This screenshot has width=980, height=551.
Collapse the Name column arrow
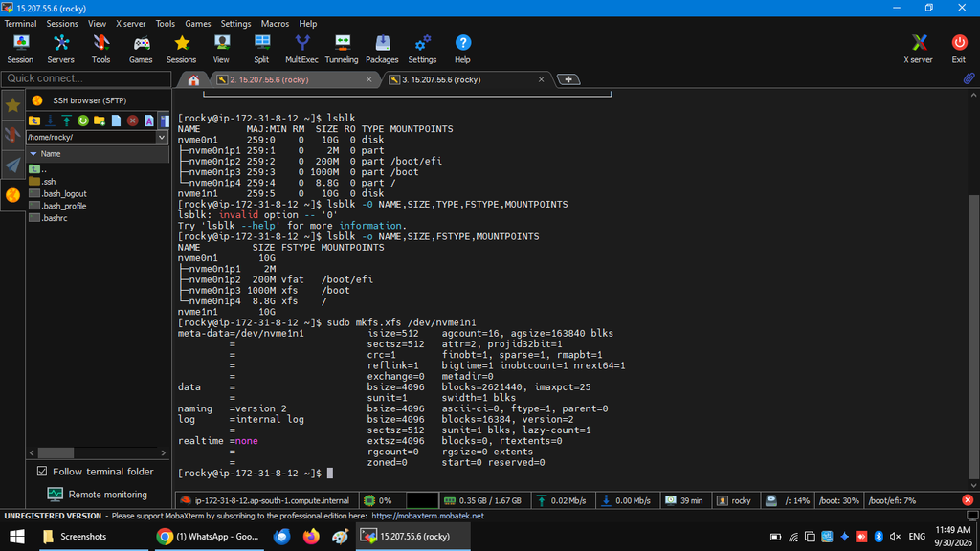(33, 154)
